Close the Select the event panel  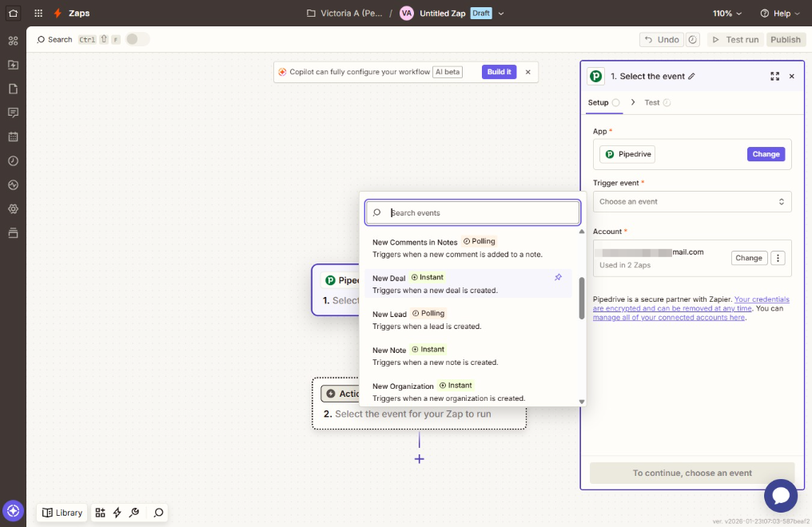[792, 77]
